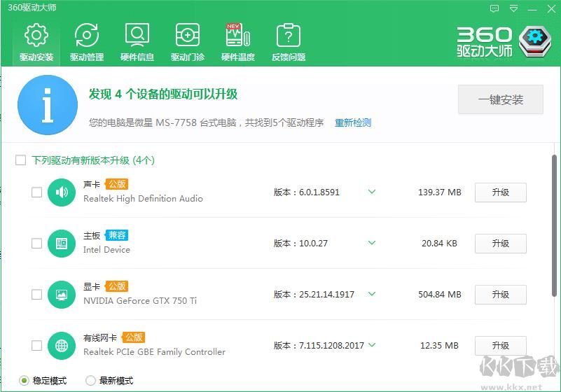Expand version dropdown for NVIDIA 25.21.14.1917
Image resolution: width=561 pixels, height=392 pixels.
point(372,294)
